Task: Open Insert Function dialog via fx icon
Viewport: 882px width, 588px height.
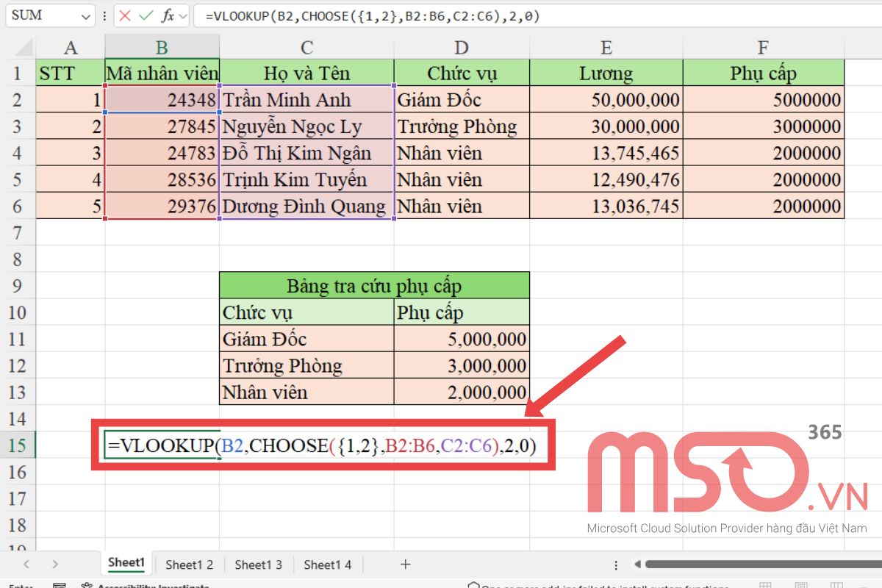Action: point(168,15)
